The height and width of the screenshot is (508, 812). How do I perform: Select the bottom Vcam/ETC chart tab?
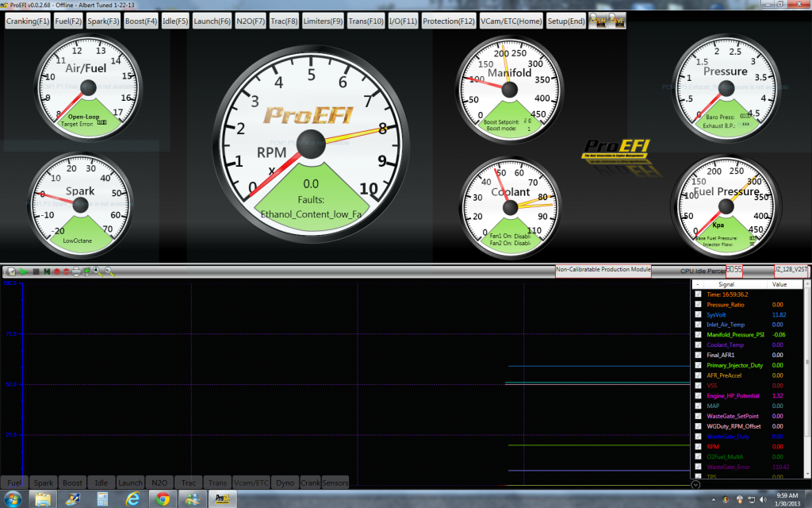(251, 482)
